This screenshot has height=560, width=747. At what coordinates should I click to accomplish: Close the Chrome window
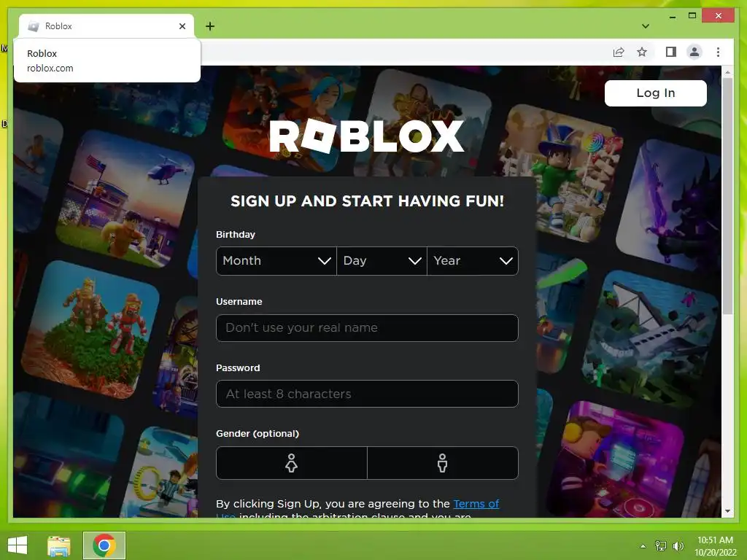click(x=719, y=16)
